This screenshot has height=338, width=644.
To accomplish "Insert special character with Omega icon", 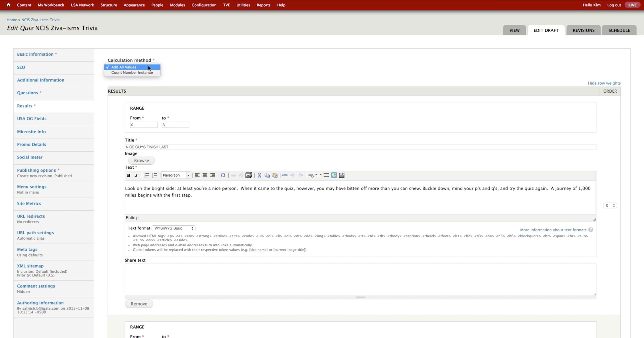I will pos(223,175).
